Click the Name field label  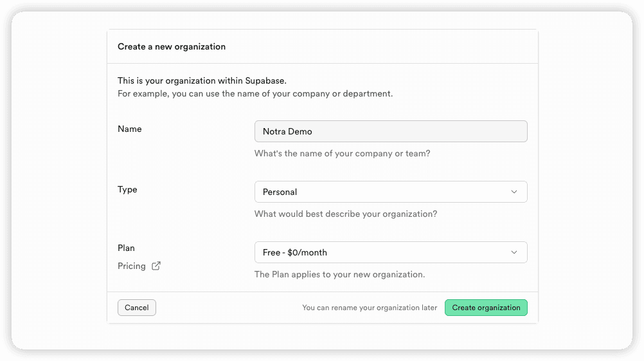(130, 129)
